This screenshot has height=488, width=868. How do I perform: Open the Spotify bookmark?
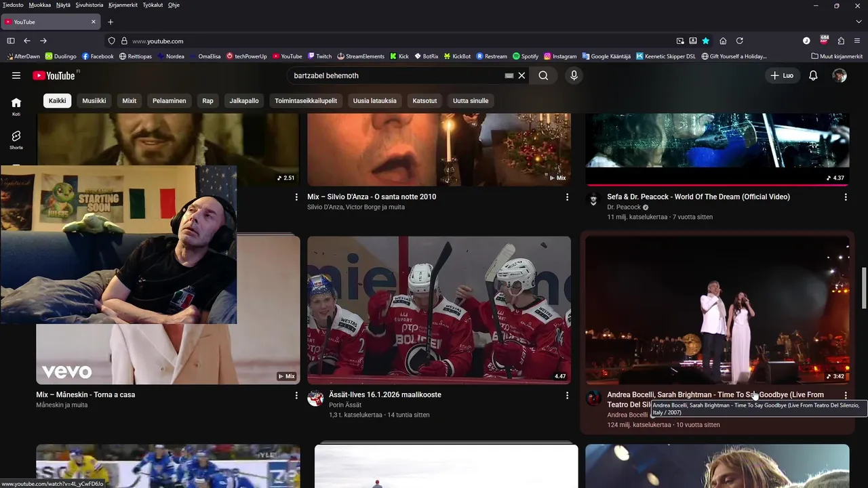pos(526,56)
